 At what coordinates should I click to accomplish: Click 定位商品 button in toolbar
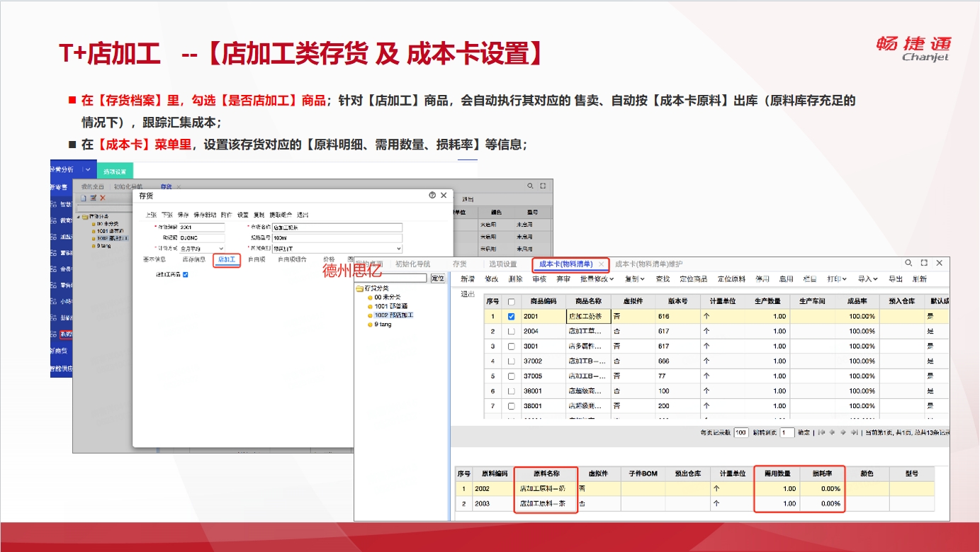click(693, 279)
